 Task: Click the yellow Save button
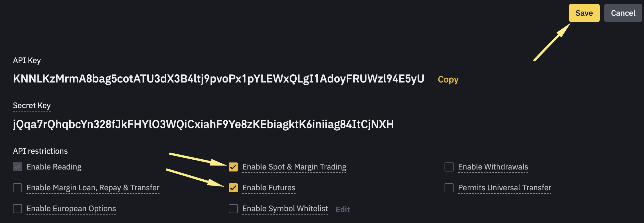tap(584, 13)
